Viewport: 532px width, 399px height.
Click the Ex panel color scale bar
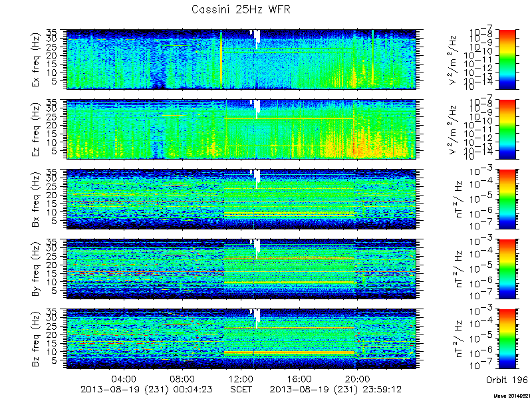507,59
